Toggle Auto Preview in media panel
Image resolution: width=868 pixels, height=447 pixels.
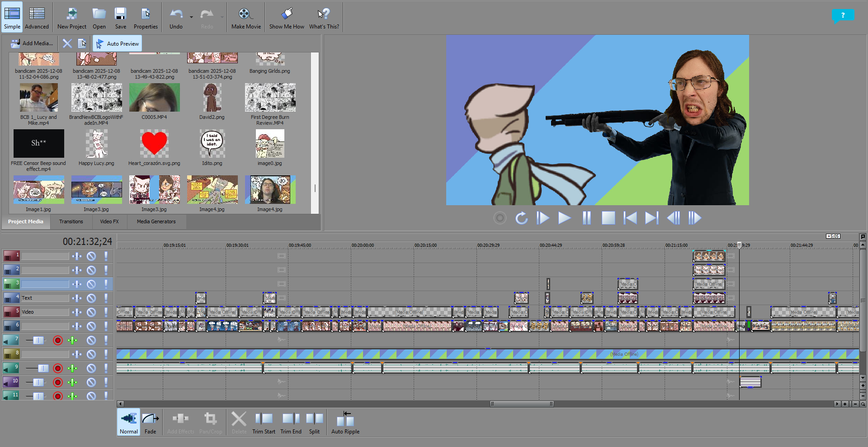click(118, 43)
